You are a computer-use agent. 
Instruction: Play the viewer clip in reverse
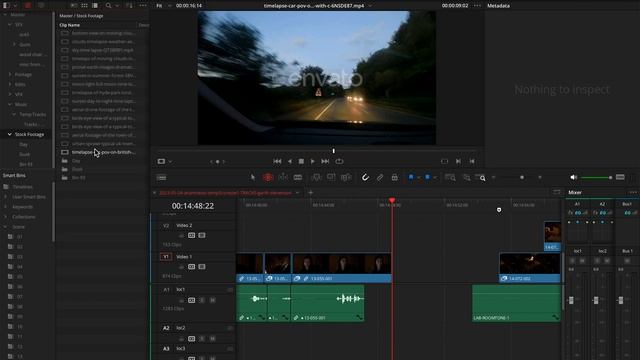(290, 161)
